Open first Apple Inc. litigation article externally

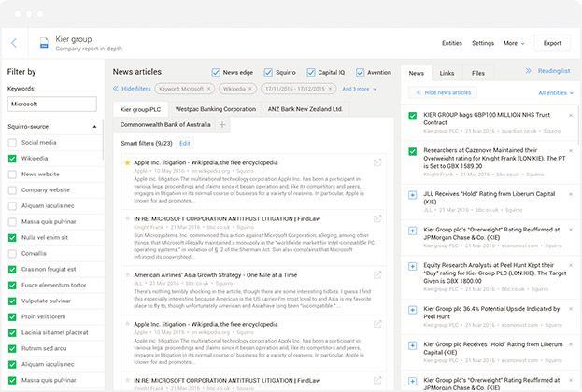377,162
